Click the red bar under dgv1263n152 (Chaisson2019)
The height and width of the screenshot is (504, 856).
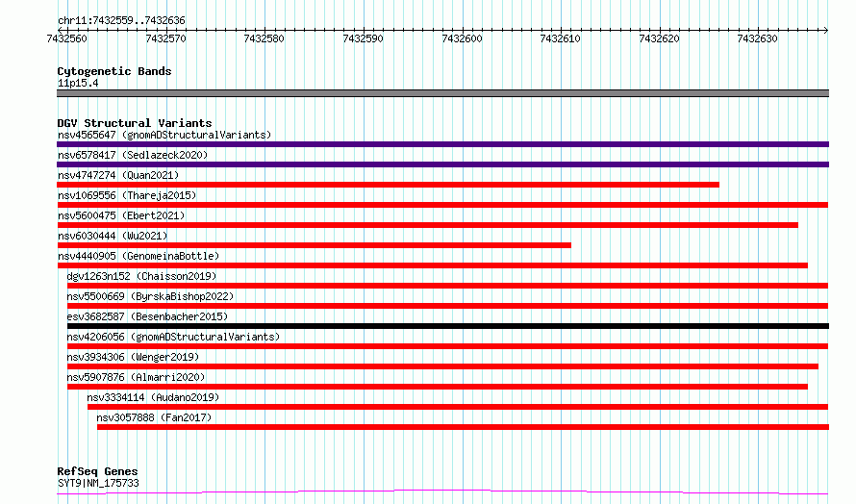point(447,286)
